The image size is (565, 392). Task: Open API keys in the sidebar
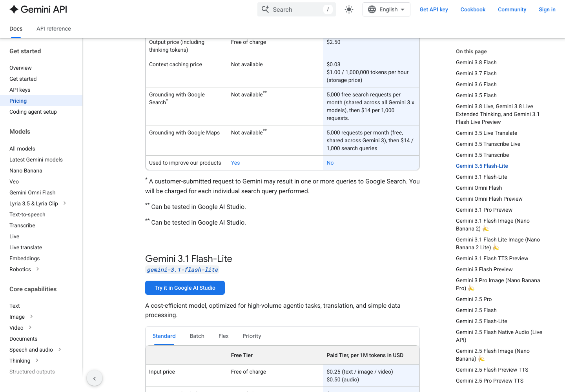pos(20,90)
